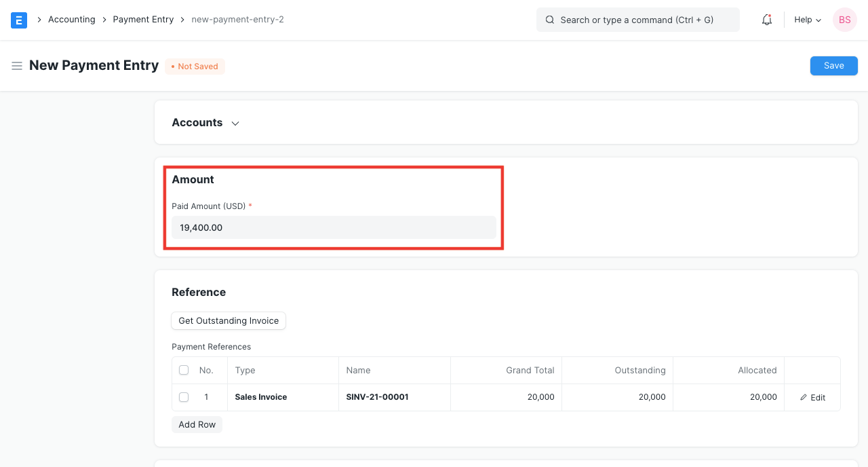868x467 pixels.
Task: Save the new payment entry
Action: click(x=833, y=65)
